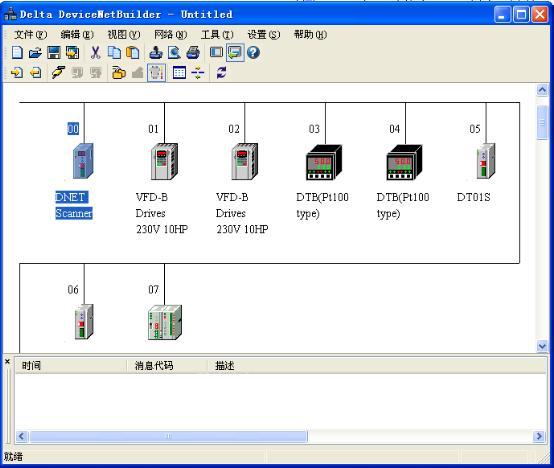The image size is (554, 468).
Task: Click the Cut scissors icon
Action: [95, 53]
